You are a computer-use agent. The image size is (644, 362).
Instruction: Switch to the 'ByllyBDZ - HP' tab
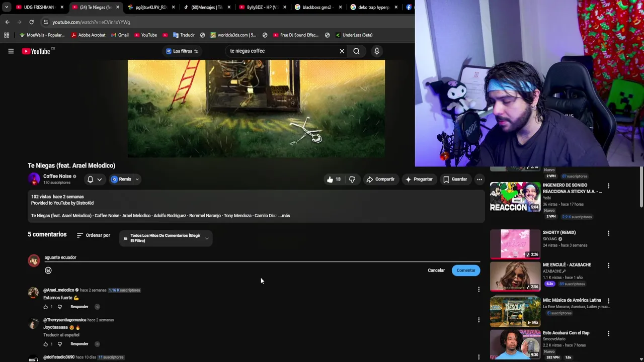[262, 7]
